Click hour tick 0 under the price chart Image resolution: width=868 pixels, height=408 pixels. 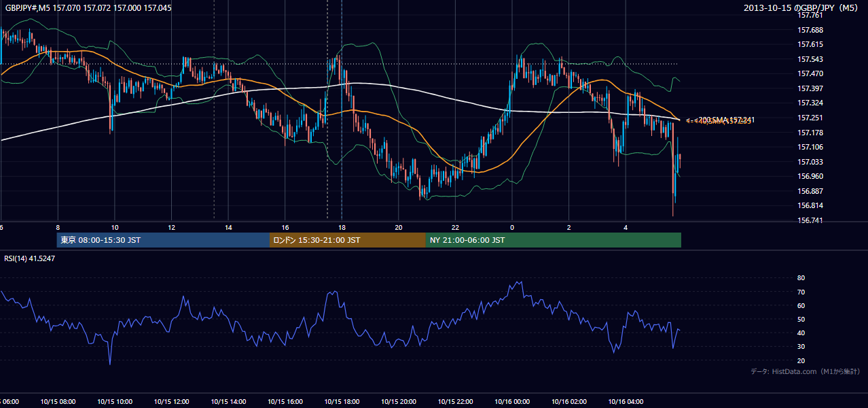pyautogui.click(x=512, y=227)
